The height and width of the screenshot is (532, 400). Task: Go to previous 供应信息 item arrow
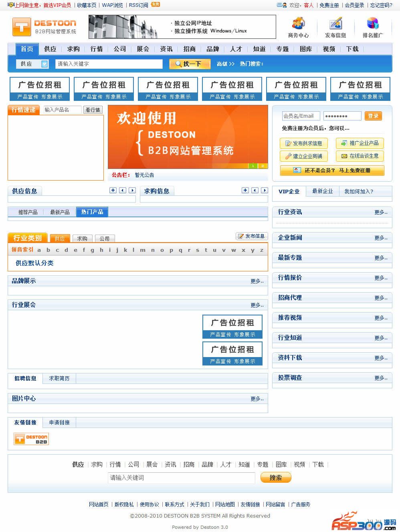(x=123, y=191)
